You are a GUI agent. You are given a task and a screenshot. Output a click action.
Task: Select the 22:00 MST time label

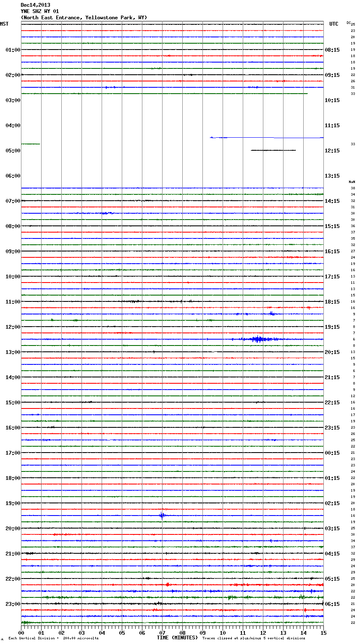[13, 579]
